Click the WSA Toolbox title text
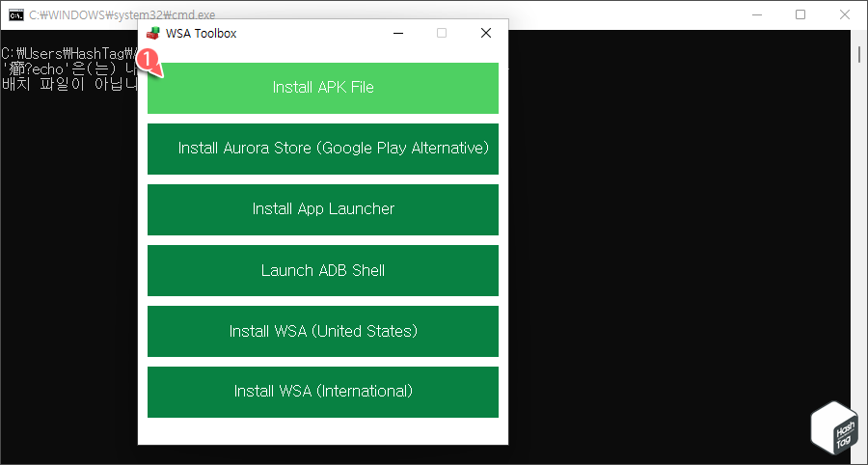Viewport: 868px width, 465px height. point(201,33)
